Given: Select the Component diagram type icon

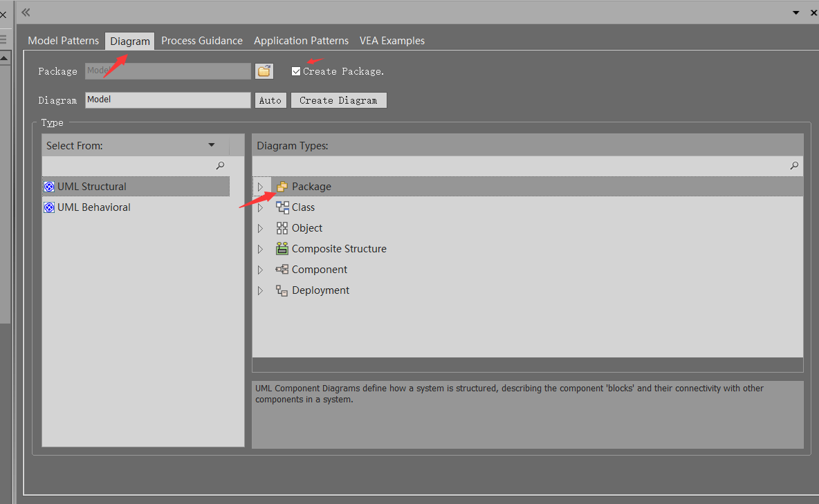Looking at the screenshot, I should pyautogui.click(x=282, y=269).
